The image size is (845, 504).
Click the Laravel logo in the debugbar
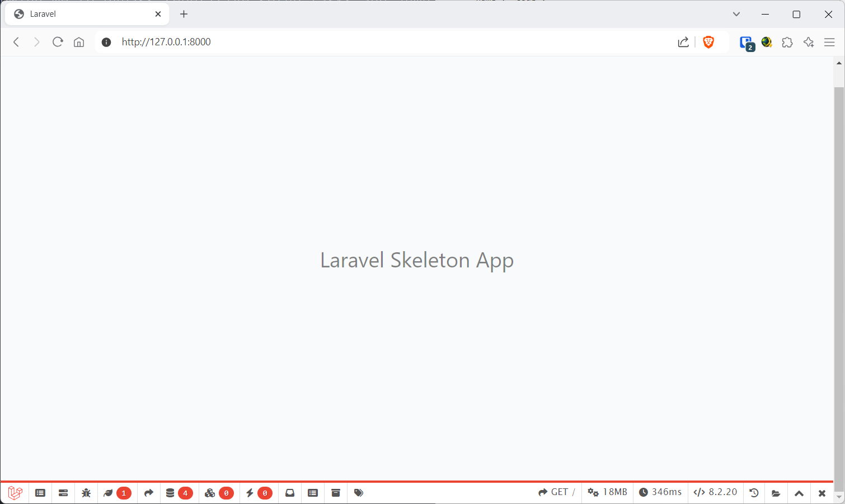click(15, 493)
